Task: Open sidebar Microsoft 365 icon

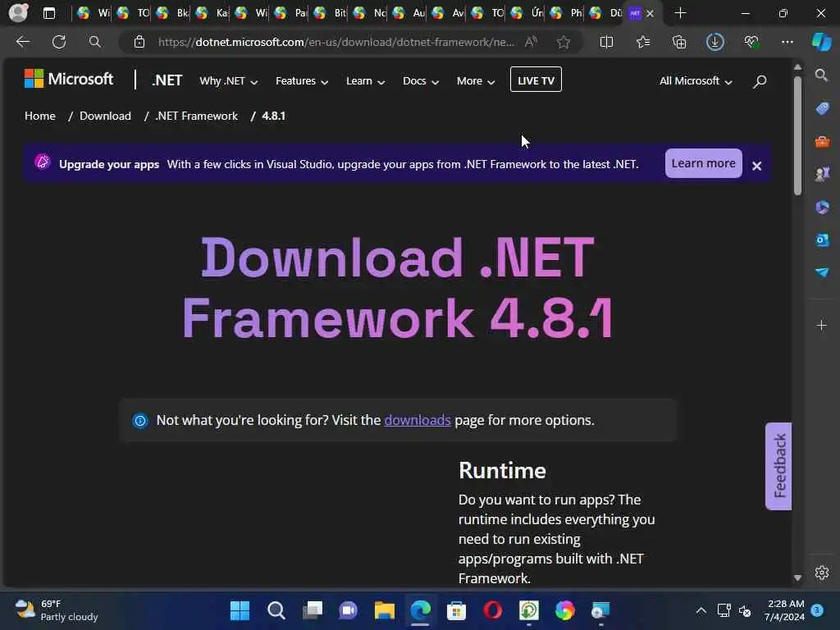Action: pos(822,207)
